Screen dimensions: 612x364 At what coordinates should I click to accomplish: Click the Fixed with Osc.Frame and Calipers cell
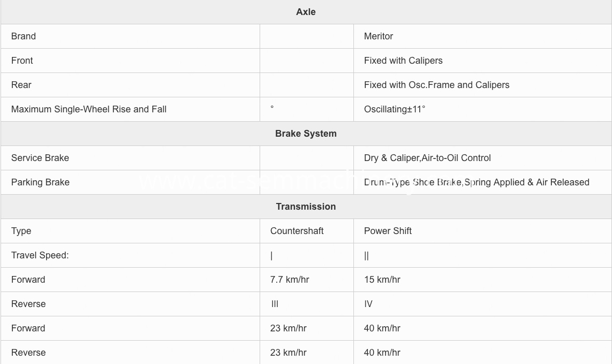tap(482, 85)
